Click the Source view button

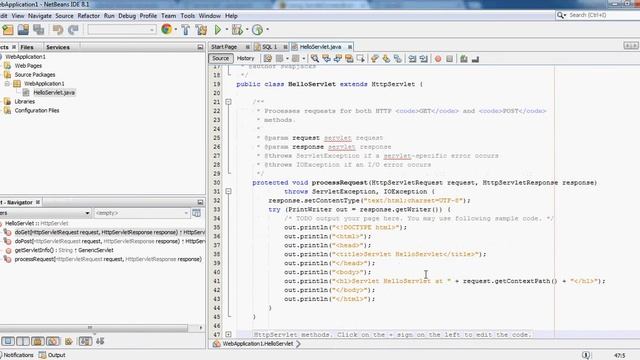(x=220, y=58)
